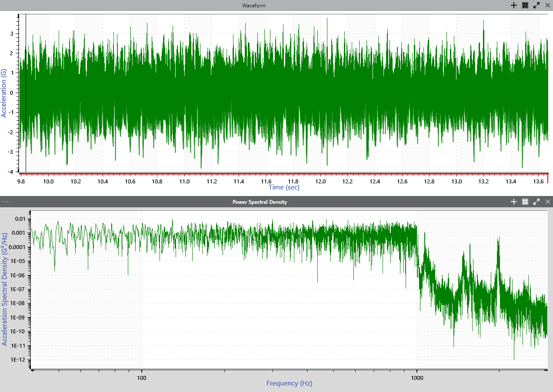Open the grid layout icon on the Waveform panel

tap(525, 6)
